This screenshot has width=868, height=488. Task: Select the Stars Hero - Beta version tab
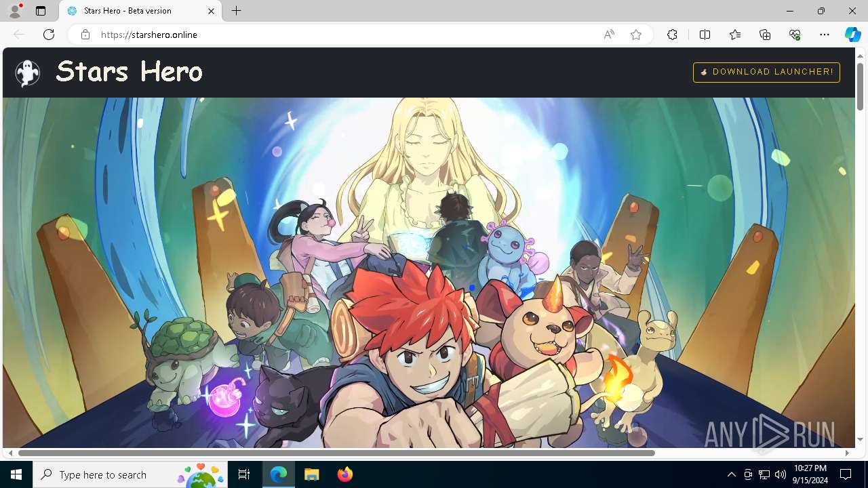point(140,11)
